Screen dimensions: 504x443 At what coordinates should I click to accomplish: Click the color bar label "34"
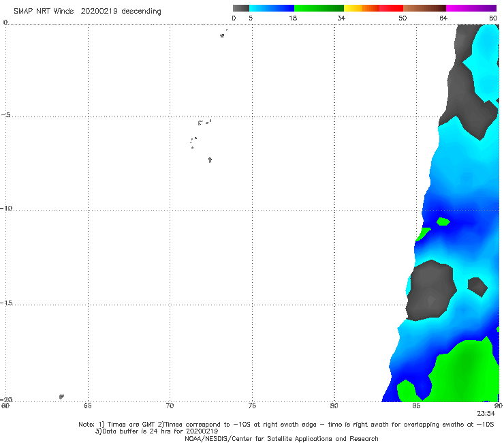coord(341,18)
